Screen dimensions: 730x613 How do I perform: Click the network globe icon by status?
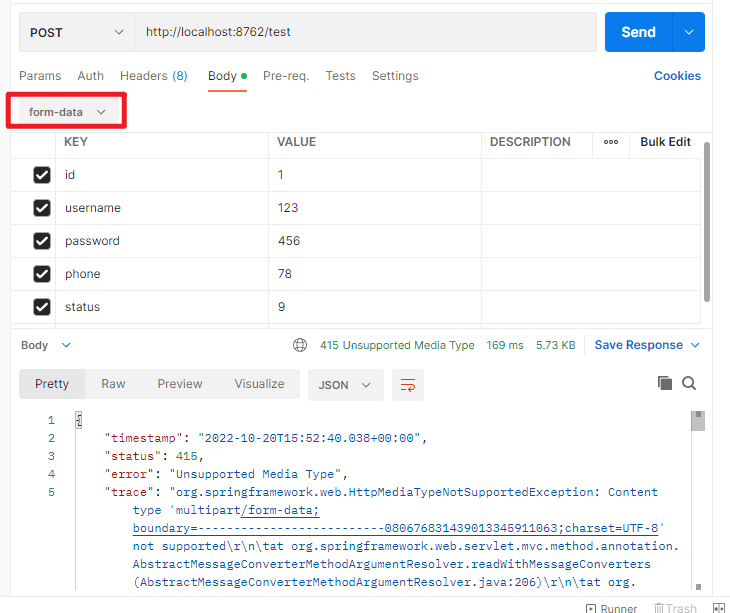[300, 345]
